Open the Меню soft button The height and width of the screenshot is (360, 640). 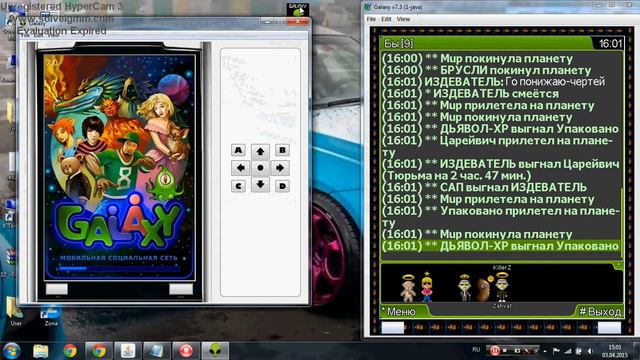[401, 311]
